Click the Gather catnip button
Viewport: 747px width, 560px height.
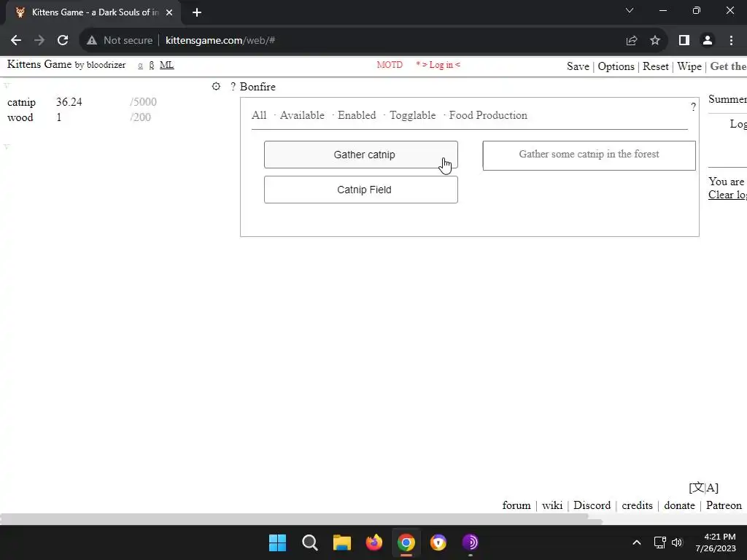(360, 155)
